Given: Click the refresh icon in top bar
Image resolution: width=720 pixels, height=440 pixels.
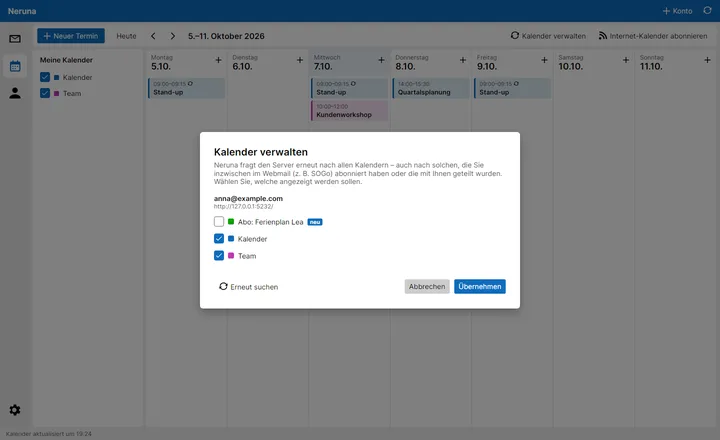Looking at the screenshot, I should [707, 11].
